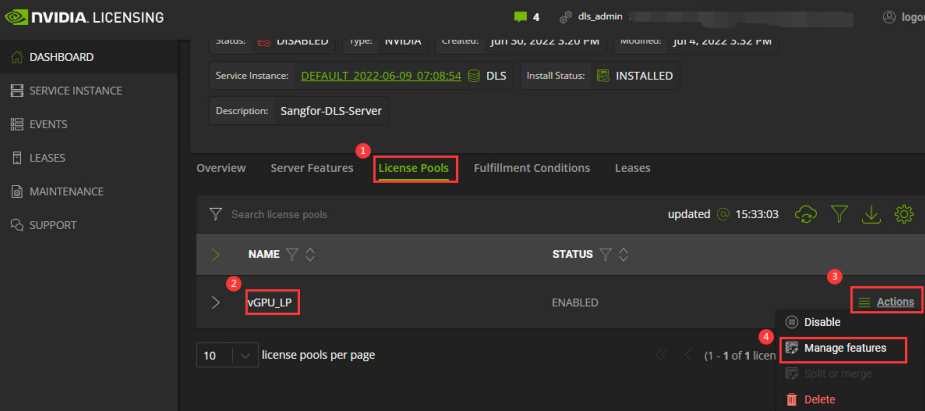925x411 pixels.
Task: Select the Sangfor-DLS-Server description text
Action: click(x=331, y=110)
